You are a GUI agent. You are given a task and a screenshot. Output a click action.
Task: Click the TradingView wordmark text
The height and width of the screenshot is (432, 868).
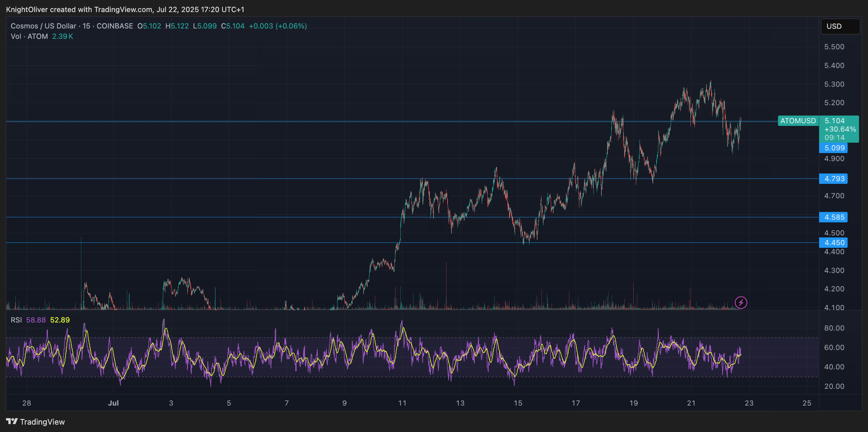tap(42, 422)
